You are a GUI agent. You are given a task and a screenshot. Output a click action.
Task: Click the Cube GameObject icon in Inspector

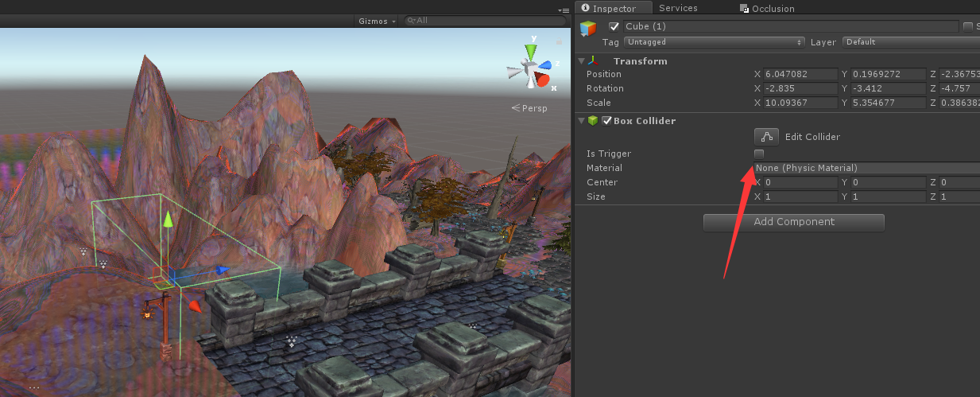[588, 29]
